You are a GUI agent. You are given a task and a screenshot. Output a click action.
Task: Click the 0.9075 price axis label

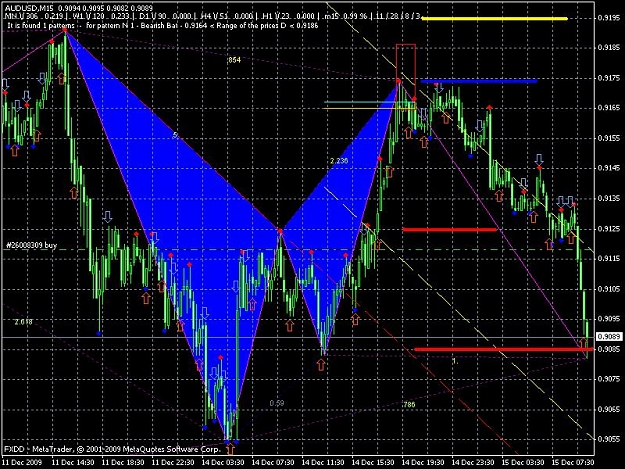(609, 379)
